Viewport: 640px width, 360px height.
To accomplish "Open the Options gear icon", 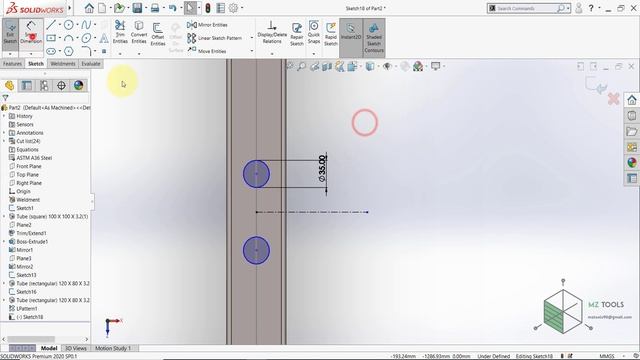I will coord(233,8).
